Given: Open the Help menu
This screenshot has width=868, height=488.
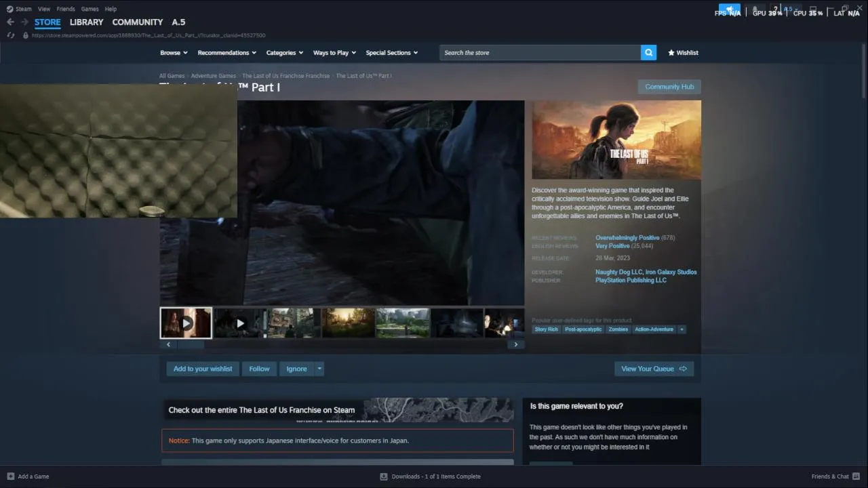Looking at the screenshot, I should (111, 9).
